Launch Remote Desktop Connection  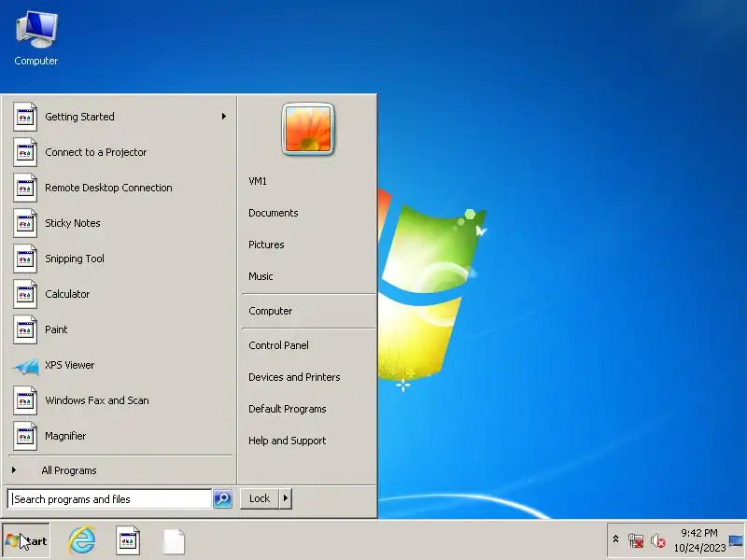tap(120, 188)
